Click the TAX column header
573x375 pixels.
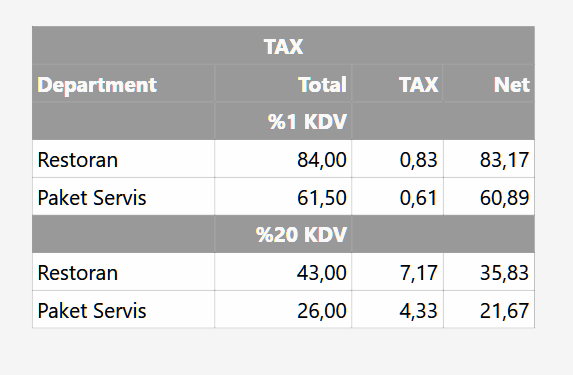pos(398,84)
